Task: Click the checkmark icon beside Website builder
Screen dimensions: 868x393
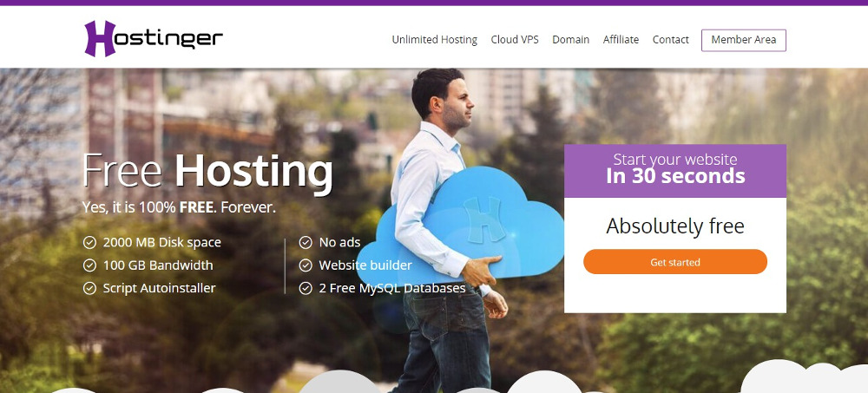Action: 306,265
